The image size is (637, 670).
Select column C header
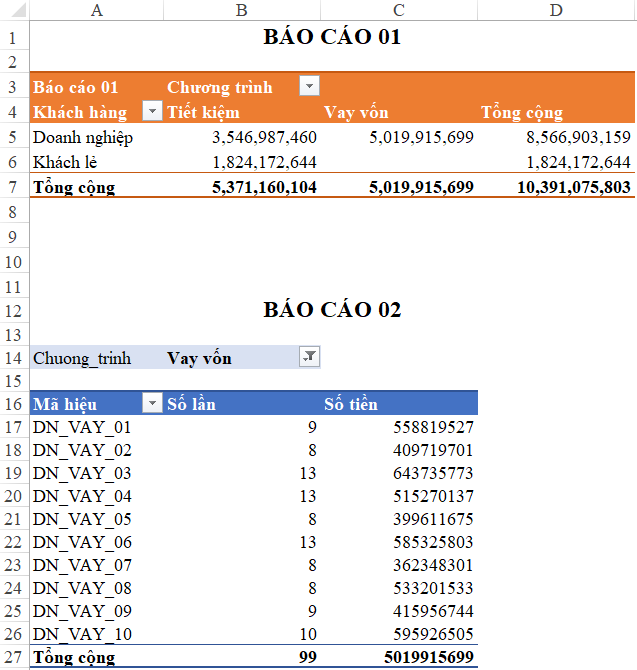point(399,10)
